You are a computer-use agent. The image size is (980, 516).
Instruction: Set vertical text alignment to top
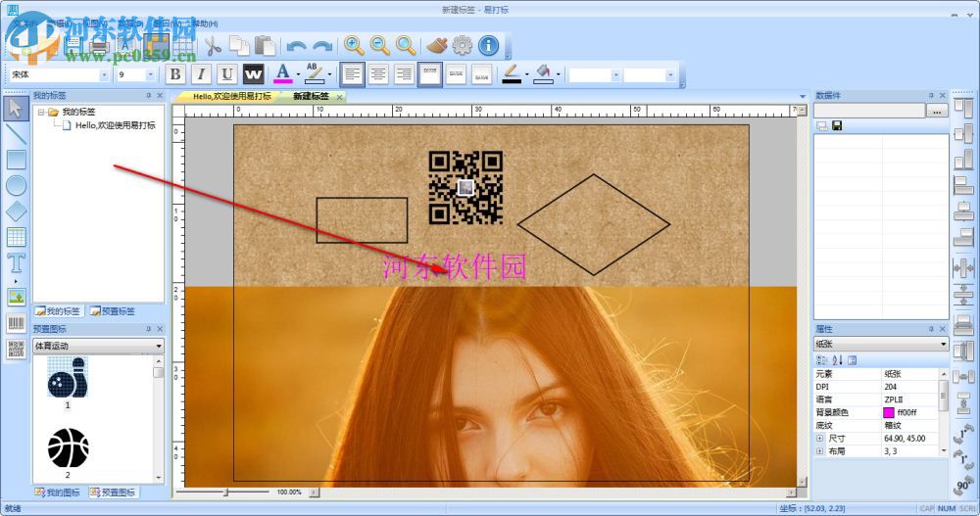pyautogui.click(x=430, y=74)
